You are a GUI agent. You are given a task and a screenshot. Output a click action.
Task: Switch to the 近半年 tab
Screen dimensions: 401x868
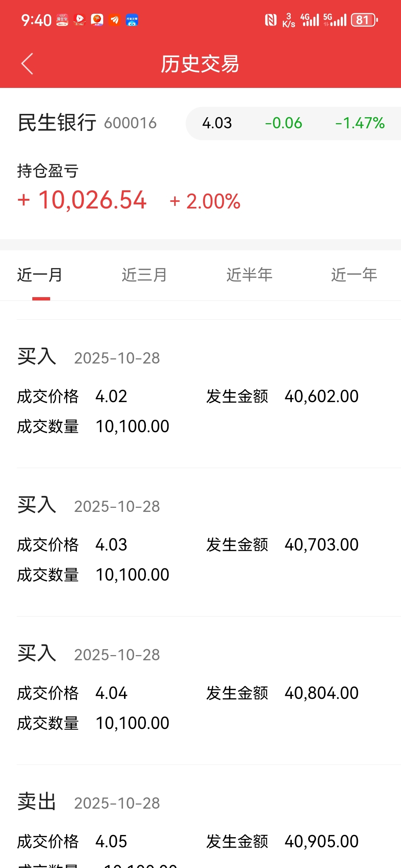249,275
